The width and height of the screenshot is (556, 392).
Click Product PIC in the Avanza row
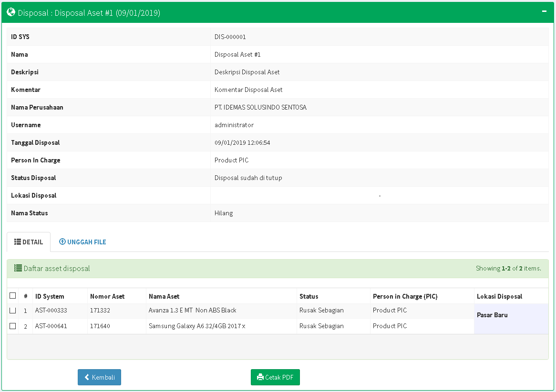click(x=390, y=310)
